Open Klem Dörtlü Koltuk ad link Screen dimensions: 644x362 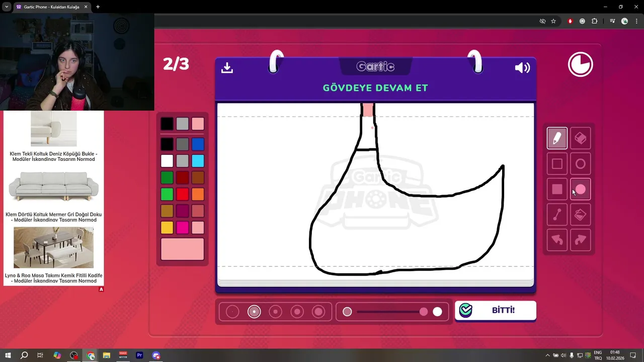[x=53, y=217]
